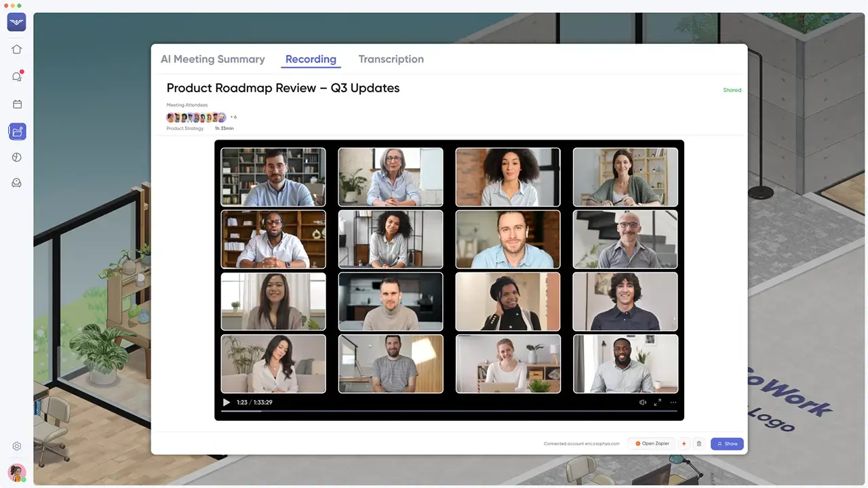Open the video player more options menu
This screenshot has height=488, width=868.
pos(673,403)
